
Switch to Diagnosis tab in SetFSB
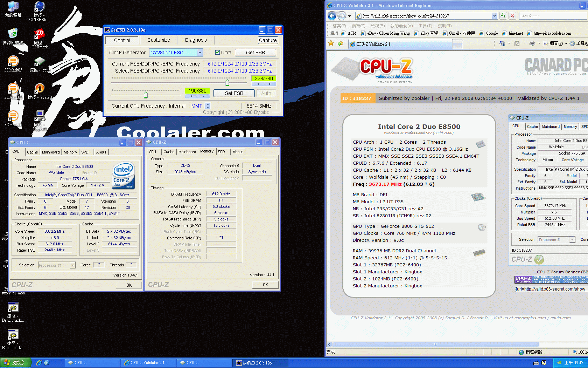196,40
